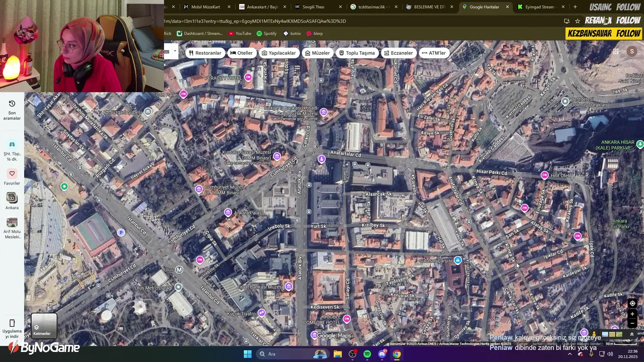
Task: Open the Şht. Tbp. transit shortcut in sidebar
Action: (12, 144)
